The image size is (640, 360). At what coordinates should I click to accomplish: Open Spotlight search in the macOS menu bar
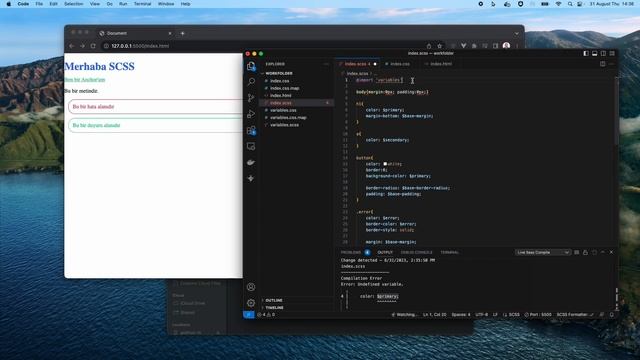570,4
